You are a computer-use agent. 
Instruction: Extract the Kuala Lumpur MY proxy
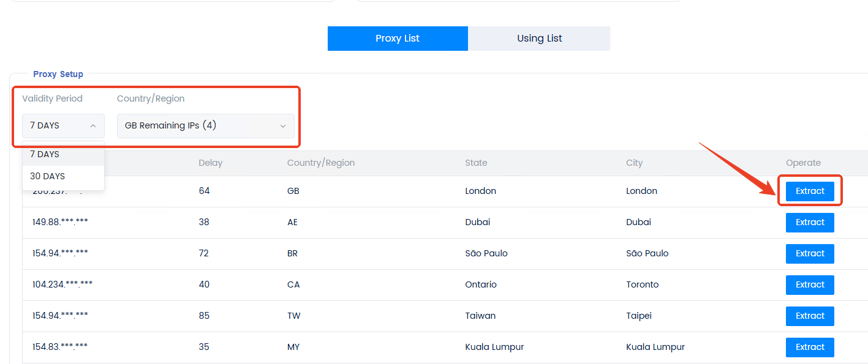pos(810,347)
